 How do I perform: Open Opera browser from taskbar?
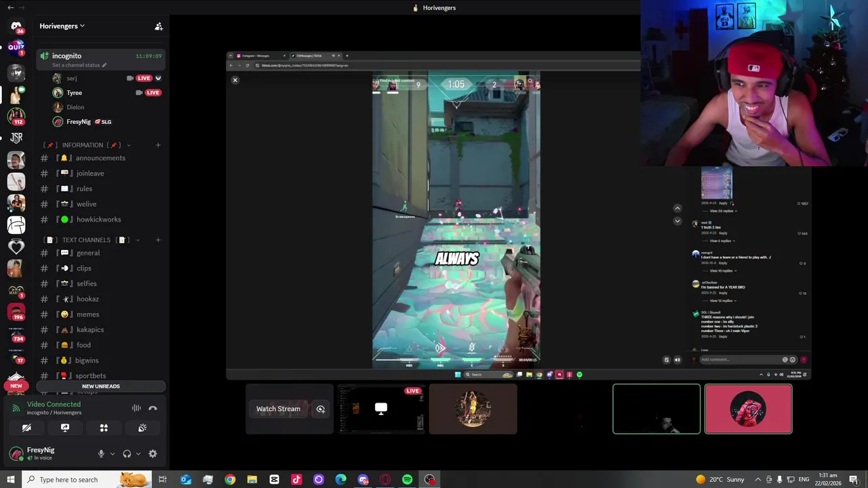point(385,479)
